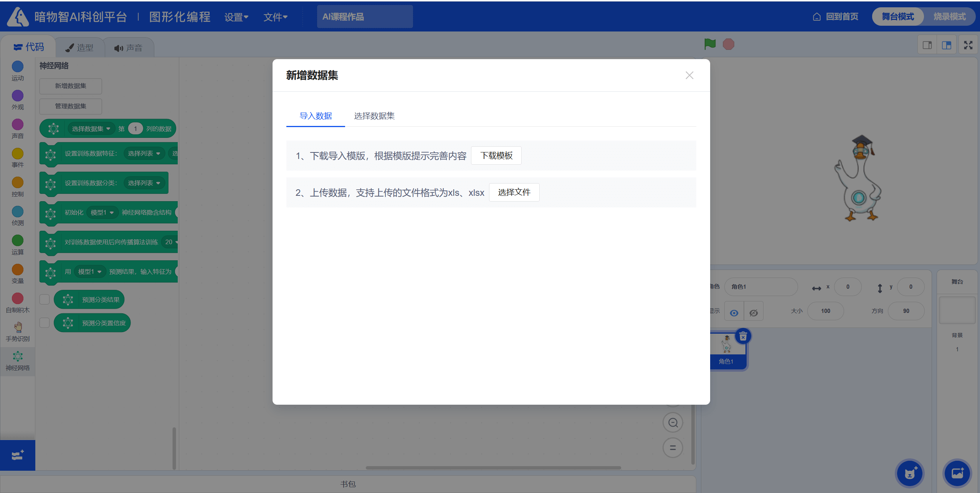Open the 文件 dropdown menu

click(275, 17)
